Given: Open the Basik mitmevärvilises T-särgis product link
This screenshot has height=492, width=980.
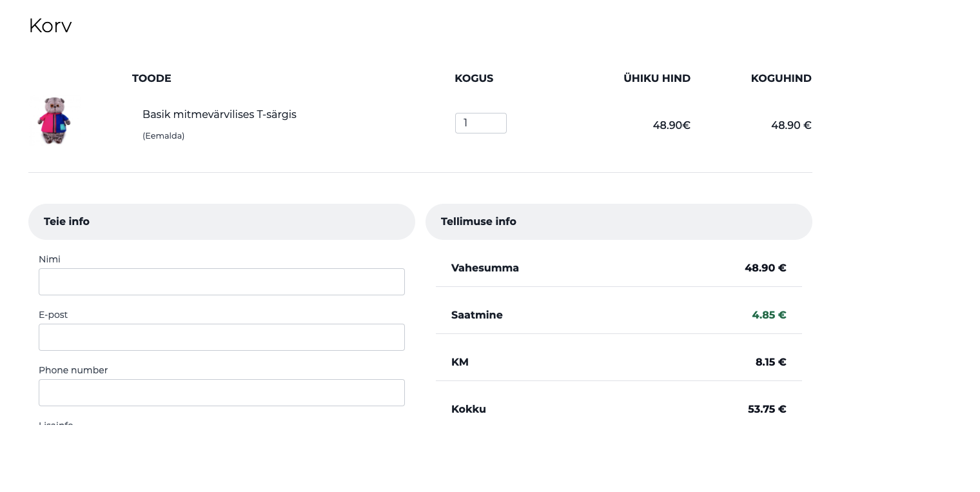Looking at the screenshot, I should [x=219, y=114].
